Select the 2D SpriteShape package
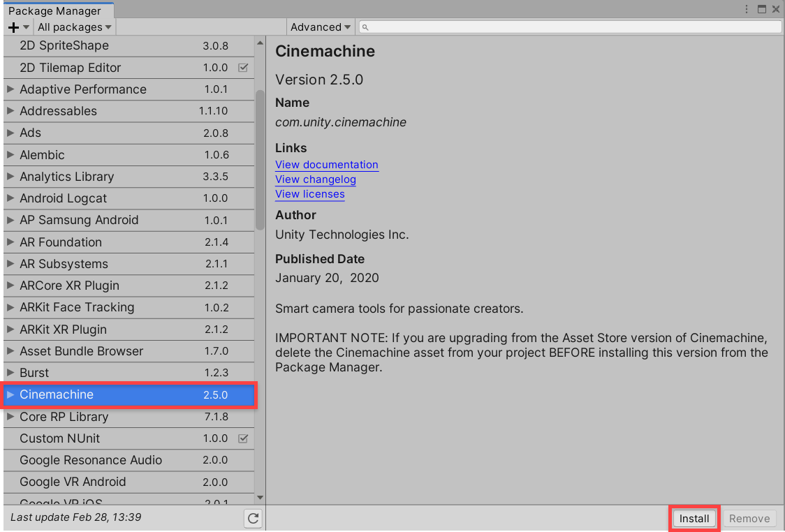 (129, 45)
